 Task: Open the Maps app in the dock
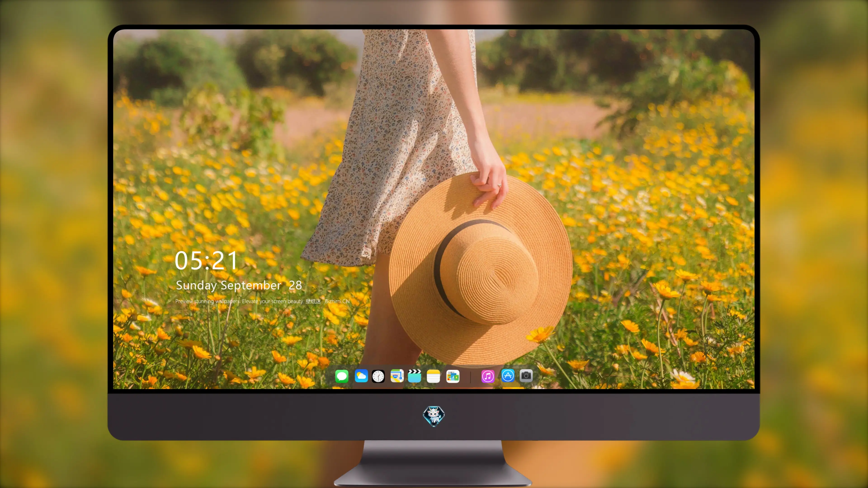click(x=397, y=376)
